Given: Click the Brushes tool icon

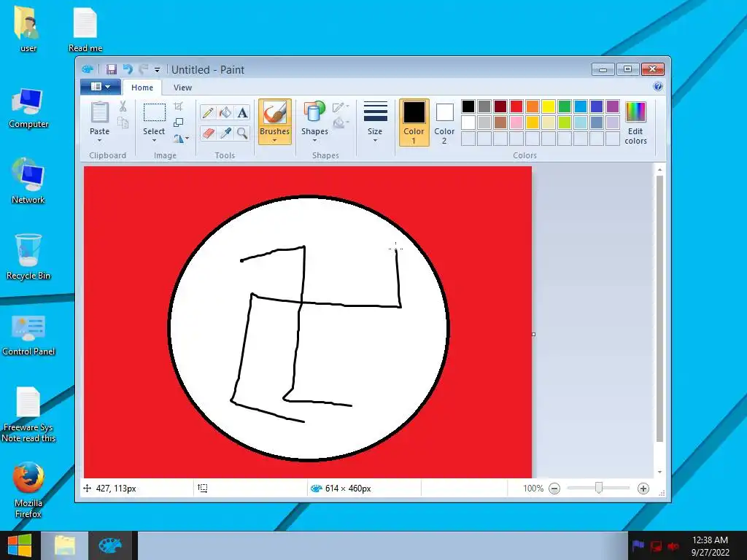Looking at the screenshot, I should [275, 113].
